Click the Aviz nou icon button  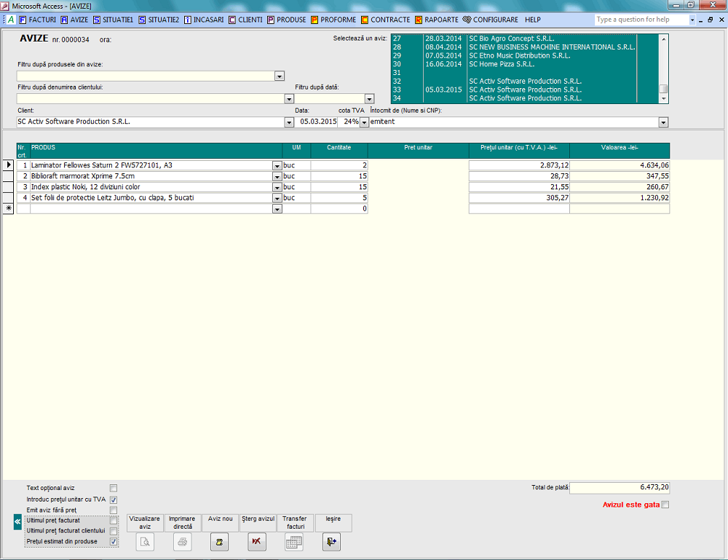pos(220,542)
